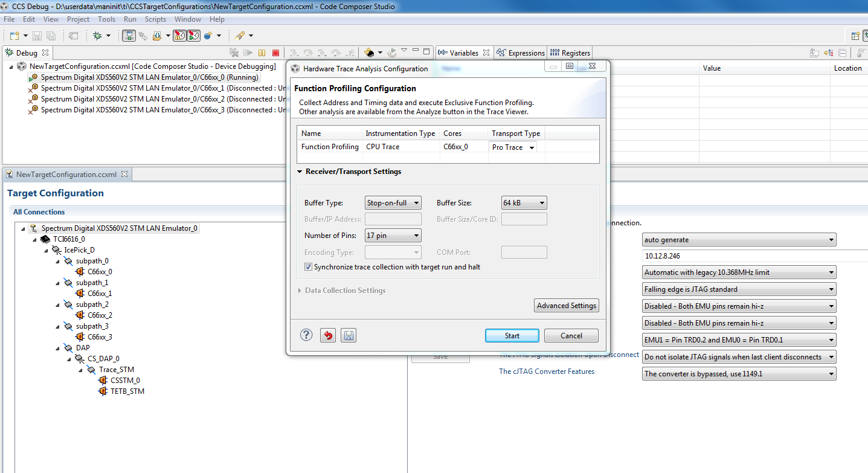Click the Value column header

click(765, 68)
